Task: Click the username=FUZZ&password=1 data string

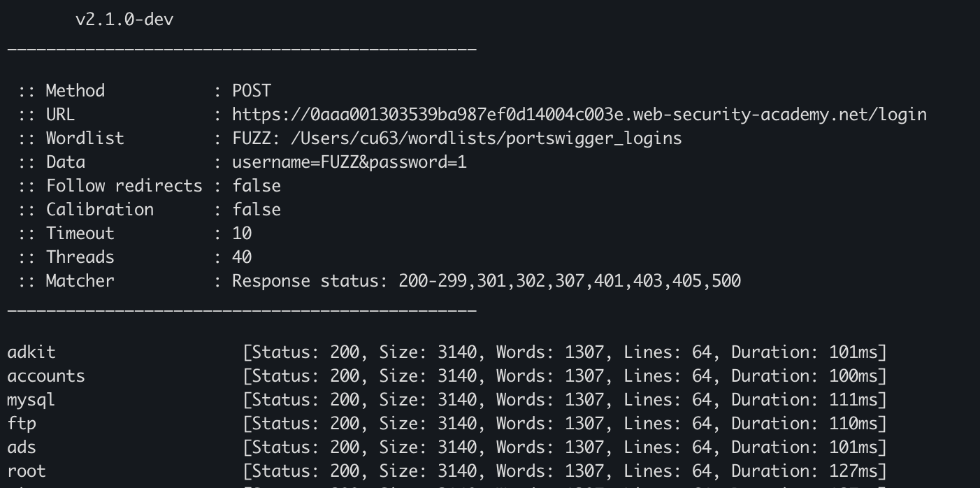Action: [x=350, y=162]
